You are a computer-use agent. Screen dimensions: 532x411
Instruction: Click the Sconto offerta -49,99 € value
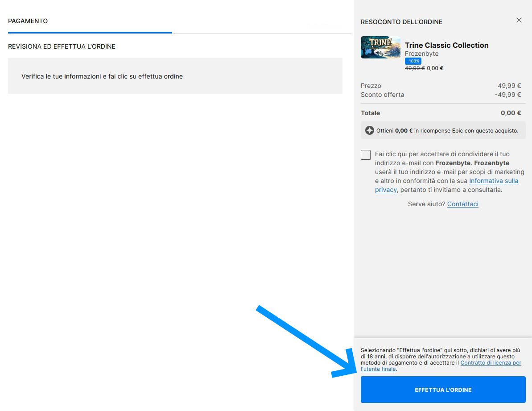[x=508, y=95]
